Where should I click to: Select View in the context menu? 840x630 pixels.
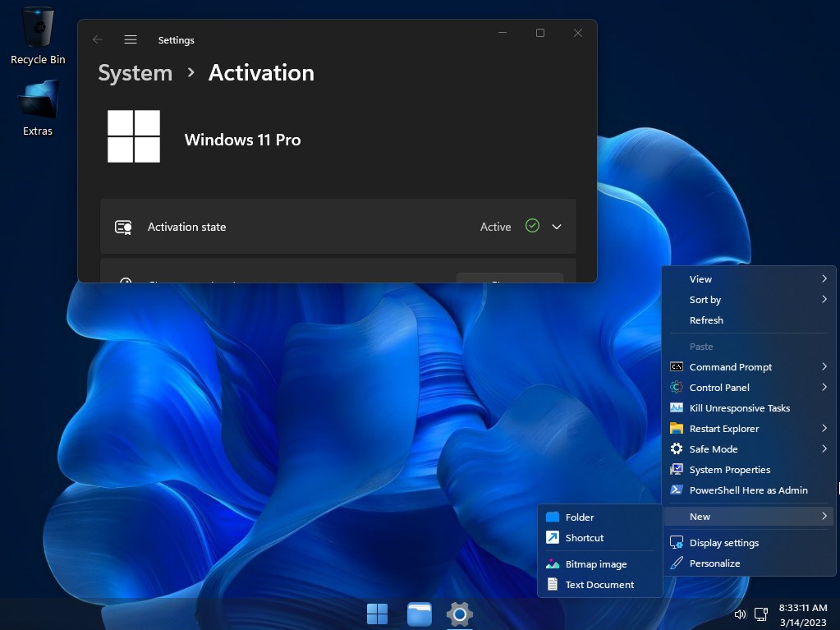(748, 279)
